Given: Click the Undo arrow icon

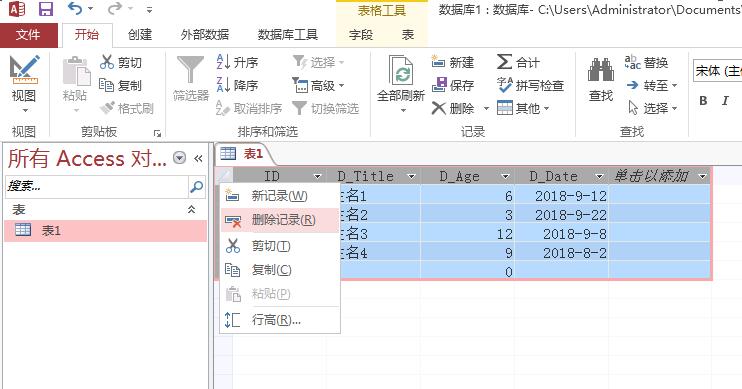Looking at the screenshot, I should pyautogui.click(x=75, y=9).
